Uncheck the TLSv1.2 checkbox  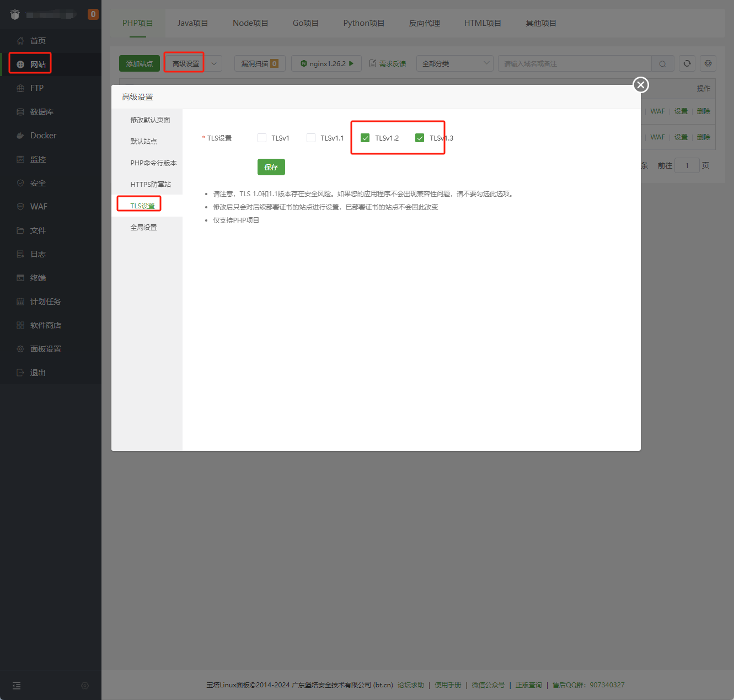click(x=365, y=138)
